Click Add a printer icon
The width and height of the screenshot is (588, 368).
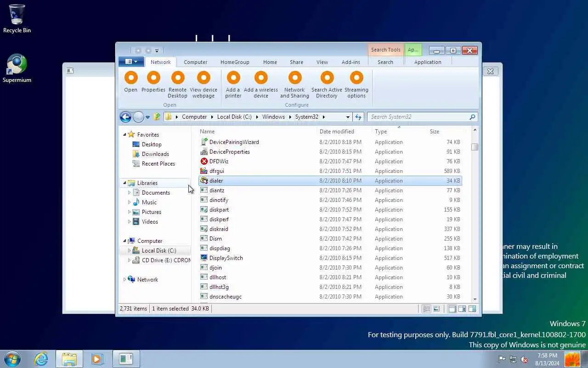coord(233,78)
